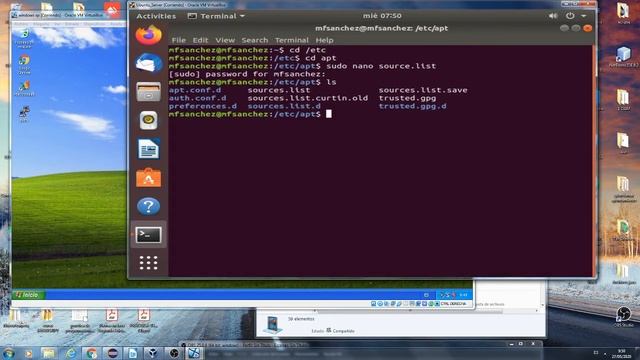Open Rhythmbox music player in the dock

click(x=149, y=120)
